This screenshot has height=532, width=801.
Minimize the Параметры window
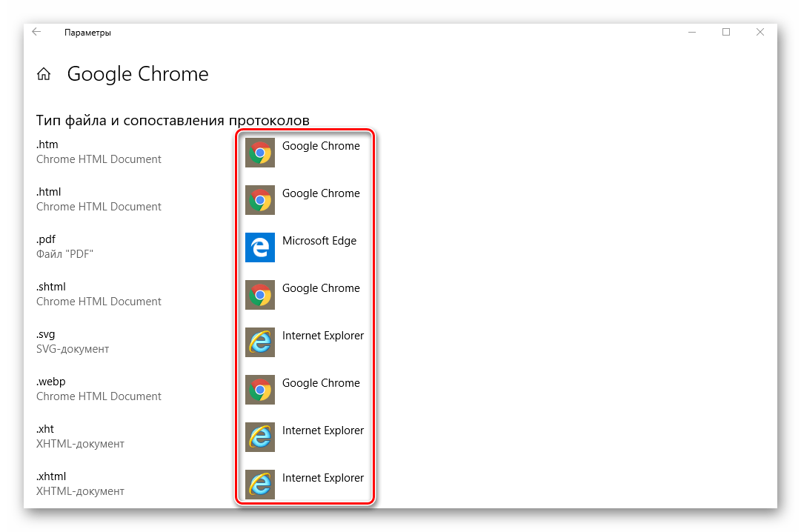[x=692, y=32]
